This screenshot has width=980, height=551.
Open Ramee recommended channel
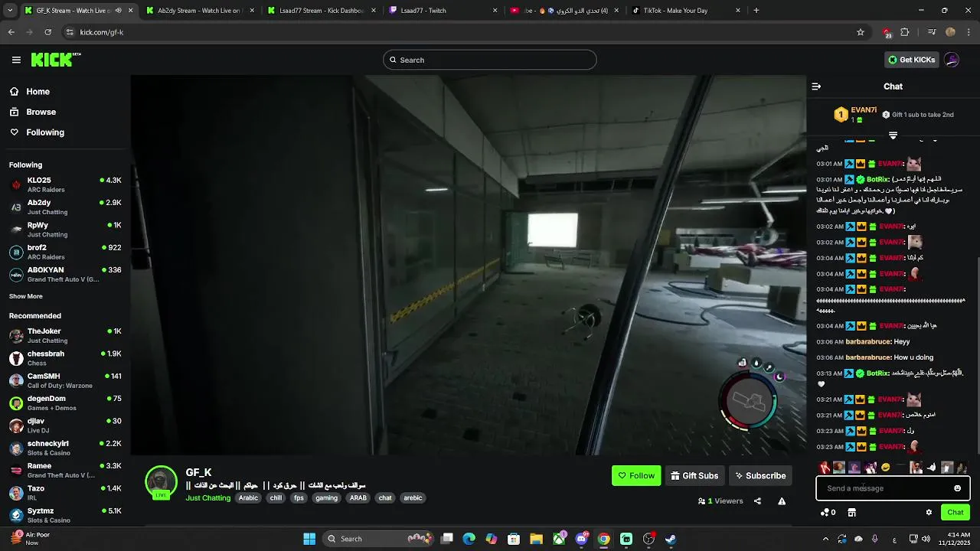pyautogui.click(x=65, y=470)
